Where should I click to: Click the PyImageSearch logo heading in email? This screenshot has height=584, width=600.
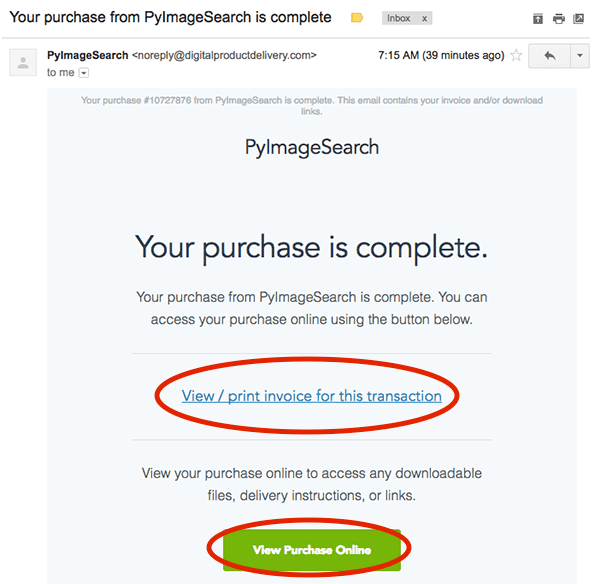point(312,148)
